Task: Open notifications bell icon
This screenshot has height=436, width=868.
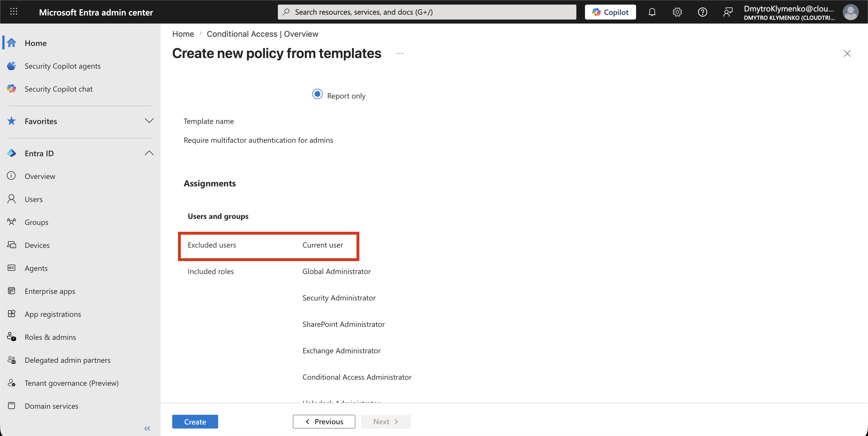Action: [x=652, y=12]
